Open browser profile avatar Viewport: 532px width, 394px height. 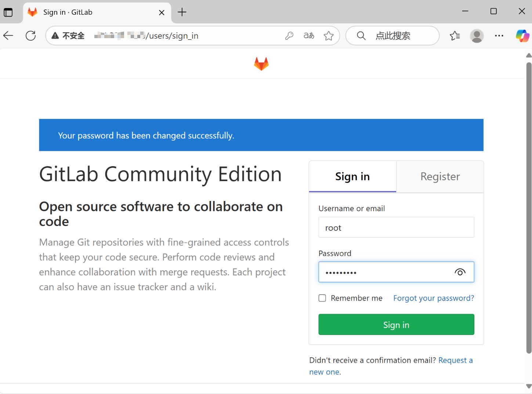(x=477, y=36)
